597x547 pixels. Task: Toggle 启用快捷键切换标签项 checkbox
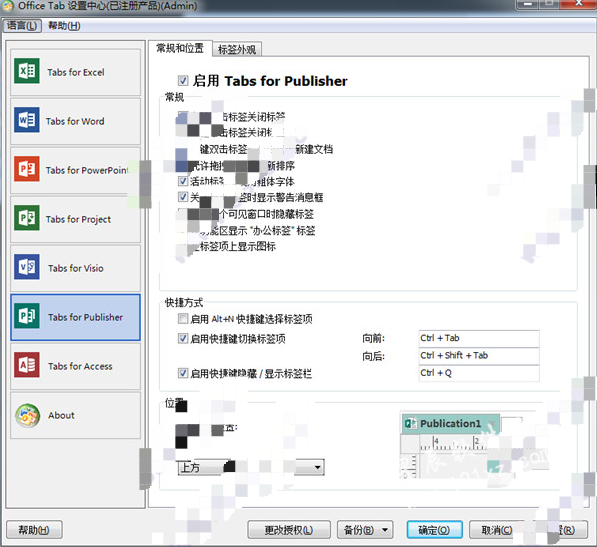[183, 338]
